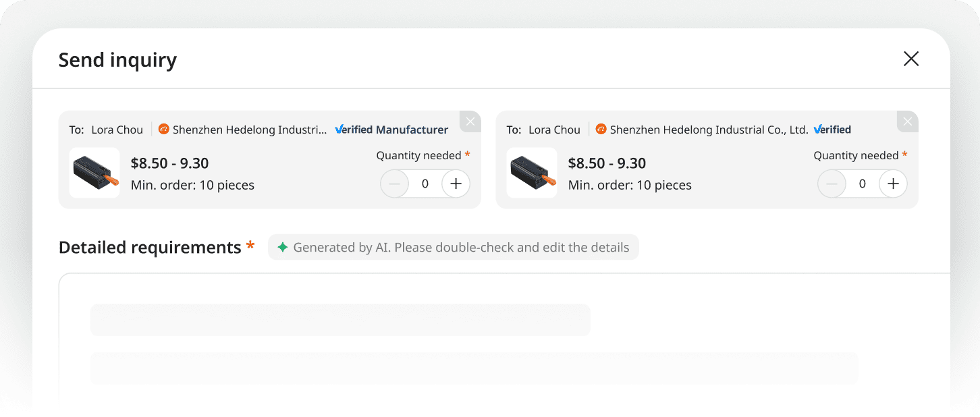
Task: Click the orange supplier logo in the first card
Action: pyautogui.click(x=163, y=129)
